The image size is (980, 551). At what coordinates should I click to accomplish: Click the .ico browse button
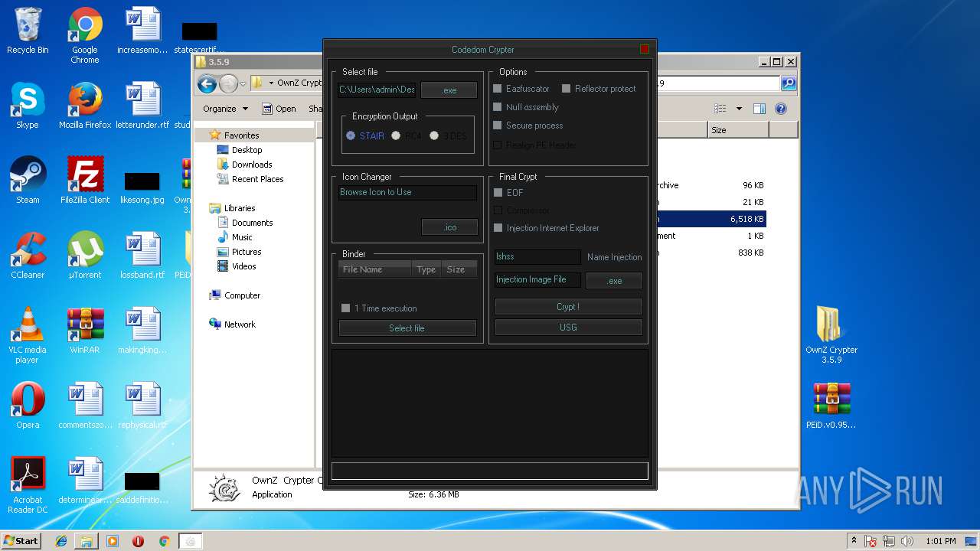[x=449, y=227]
